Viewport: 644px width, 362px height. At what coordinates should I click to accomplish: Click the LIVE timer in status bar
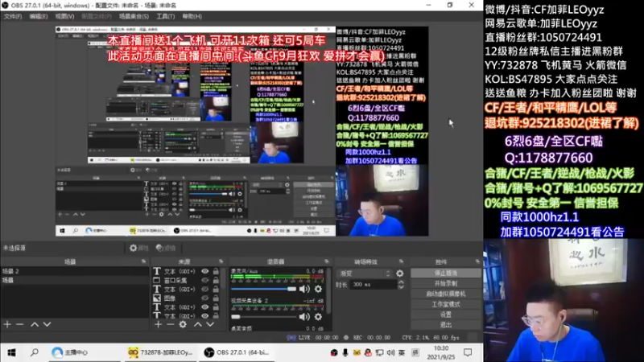click(x=318, y=337)
